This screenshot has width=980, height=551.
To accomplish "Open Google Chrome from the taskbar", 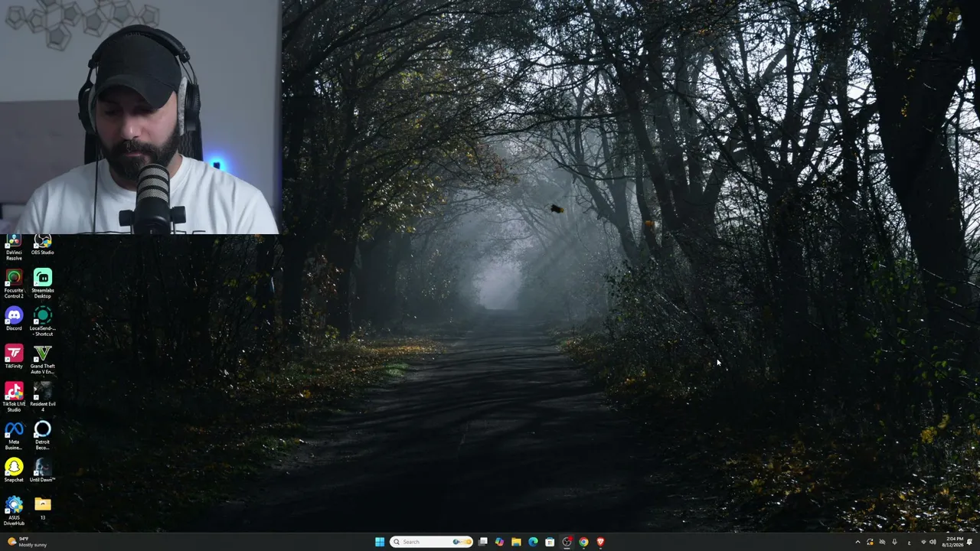I will click(x=583, y=542).
